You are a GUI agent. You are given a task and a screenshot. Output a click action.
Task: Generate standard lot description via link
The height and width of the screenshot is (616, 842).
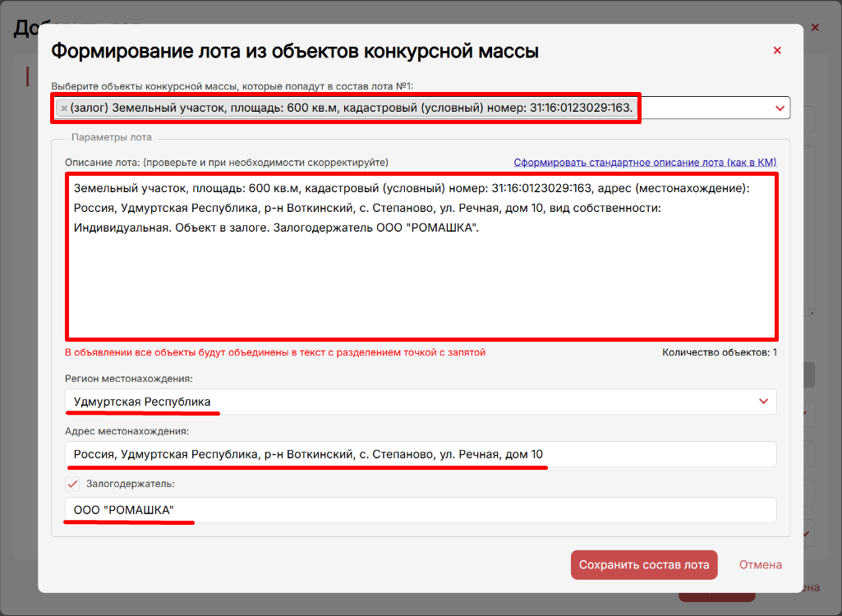645,163
